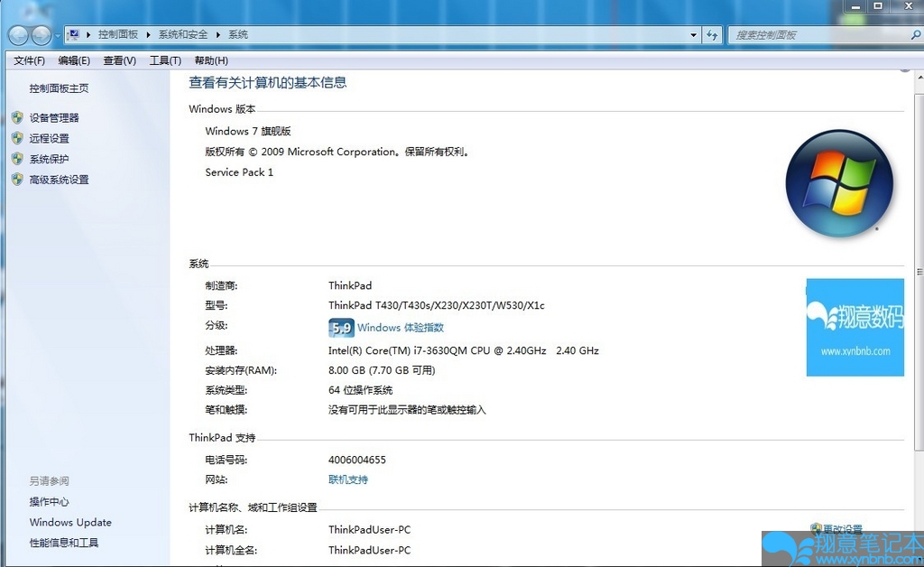Go back with the Back arrow button
Viewport: 924px width, 567px height.
(x=18, y=35)
